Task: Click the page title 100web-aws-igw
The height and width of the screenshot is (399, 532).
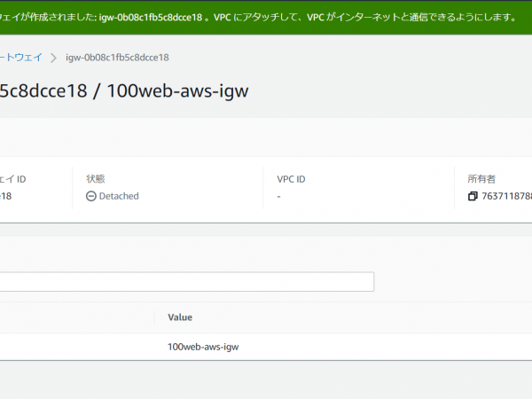Action: point(178,91)
